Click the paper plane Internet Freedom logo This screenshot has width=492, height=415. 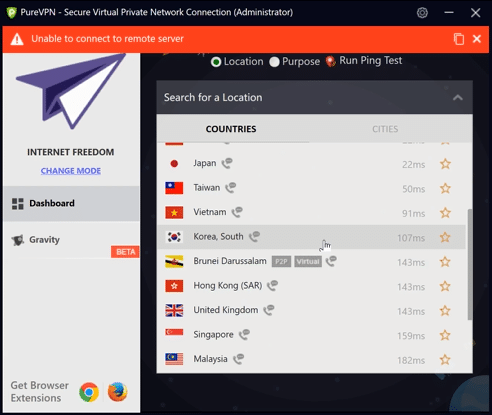pyautogui.click(x=71, y=91)
